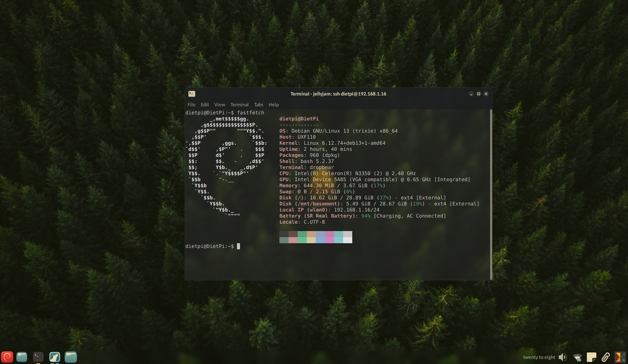Viewport: 628px width, 364px height.
Task: Open the Tabs menu
Action: pos(259,105)
